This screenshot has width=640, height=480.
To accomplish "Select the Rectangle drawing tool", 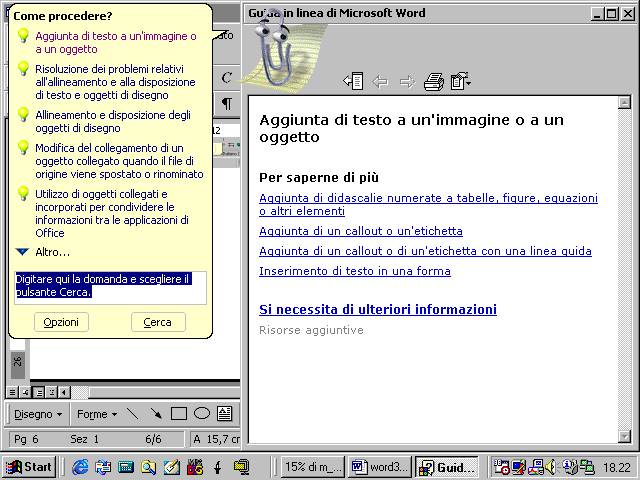I will point(179,414).
